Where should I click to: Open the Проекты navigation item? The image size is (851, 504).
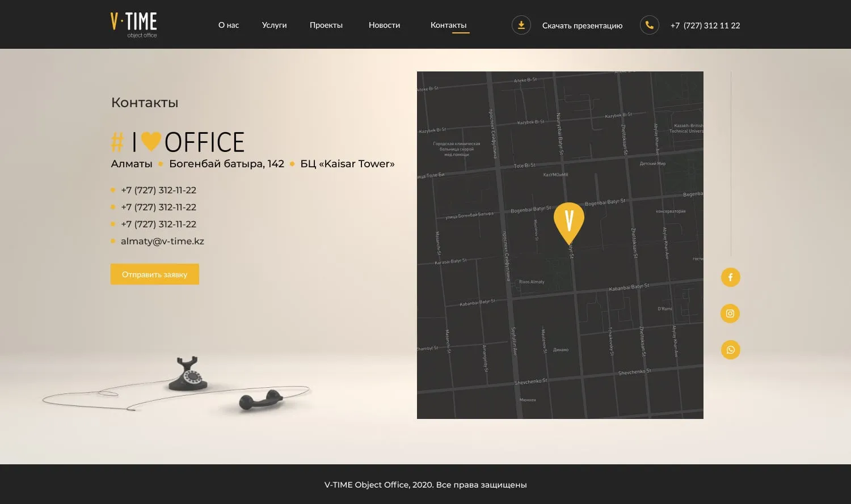[x=326, y=25]
